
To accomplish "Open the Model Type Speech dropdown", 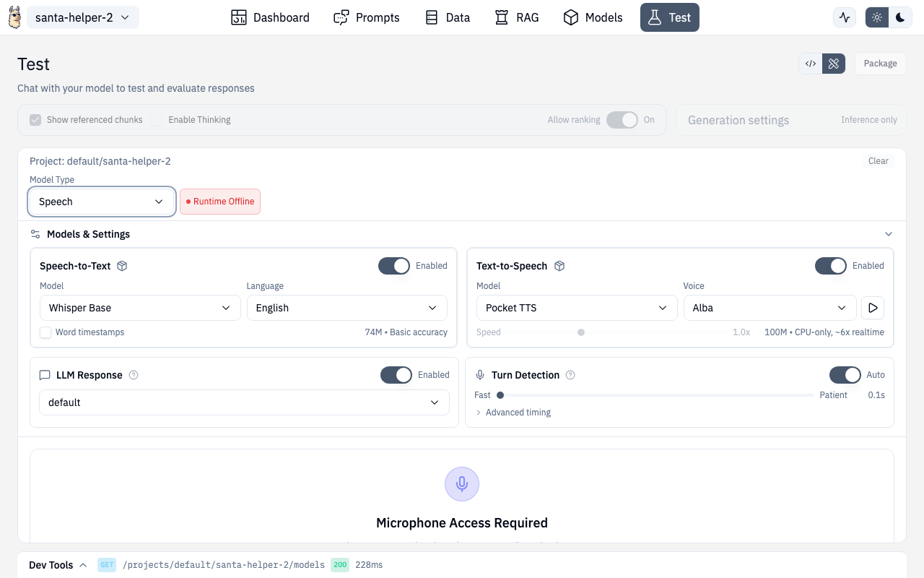I will tap(102, 202).
